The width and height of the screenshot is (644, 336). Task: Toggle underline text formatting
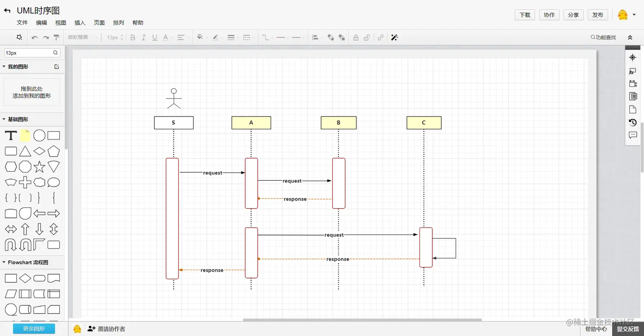[x=155, y=38]
